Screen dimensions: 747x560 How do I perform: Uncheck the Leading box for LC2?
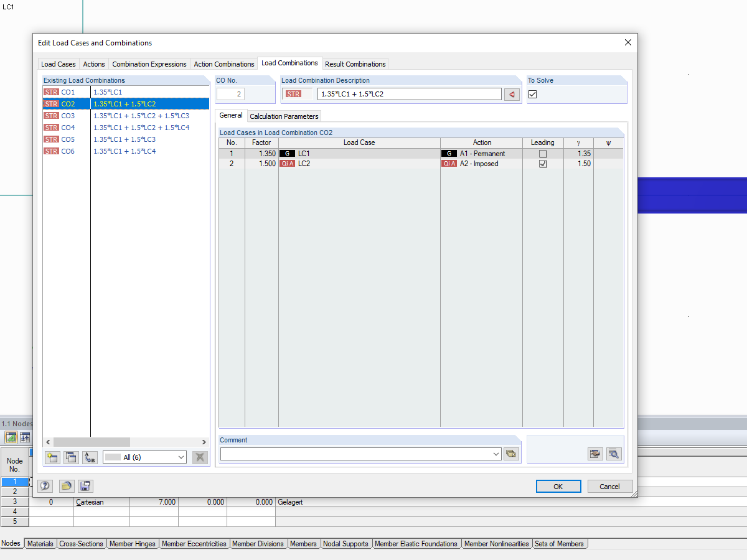tap(542, 163)
